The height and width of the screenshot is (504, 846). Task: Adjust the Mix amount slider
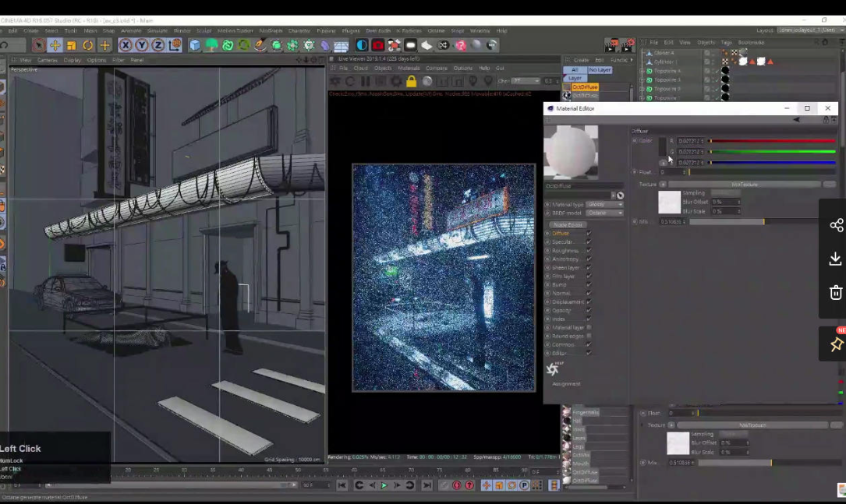(755, 221)
